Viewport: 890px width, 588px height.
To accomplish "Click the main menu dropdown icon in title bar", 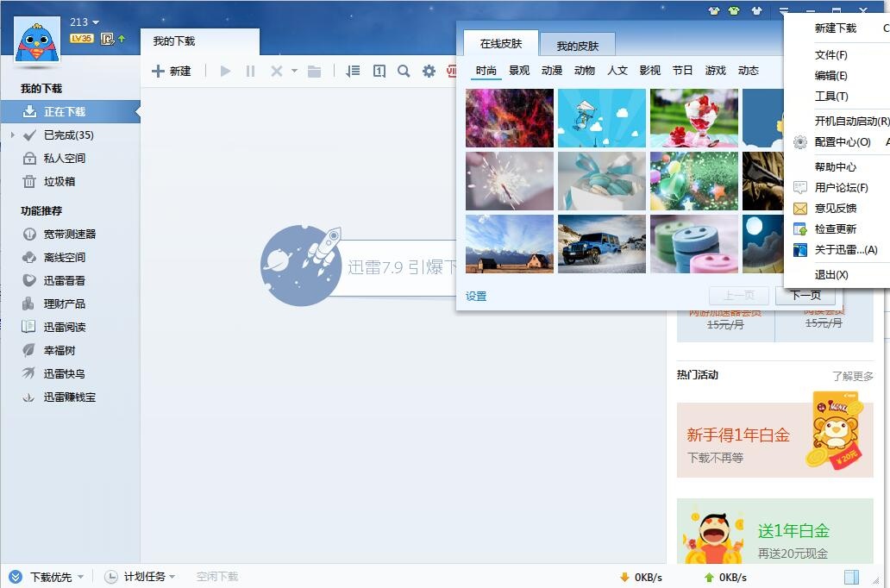I will point(783,9).
